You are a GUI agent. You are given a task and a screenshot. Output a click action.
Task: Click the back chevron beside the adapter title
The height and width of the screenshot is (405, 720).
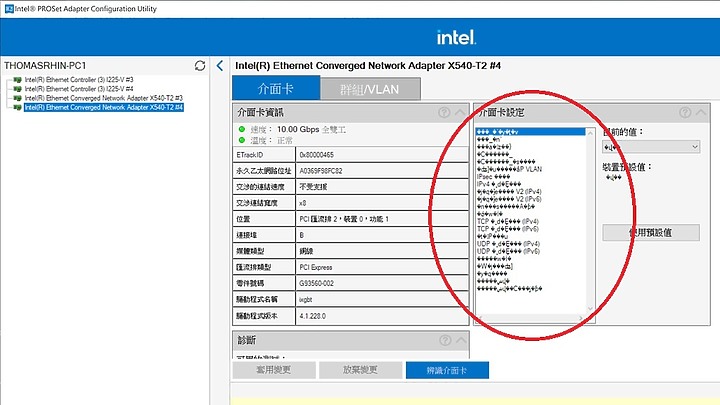click(220, 66)
